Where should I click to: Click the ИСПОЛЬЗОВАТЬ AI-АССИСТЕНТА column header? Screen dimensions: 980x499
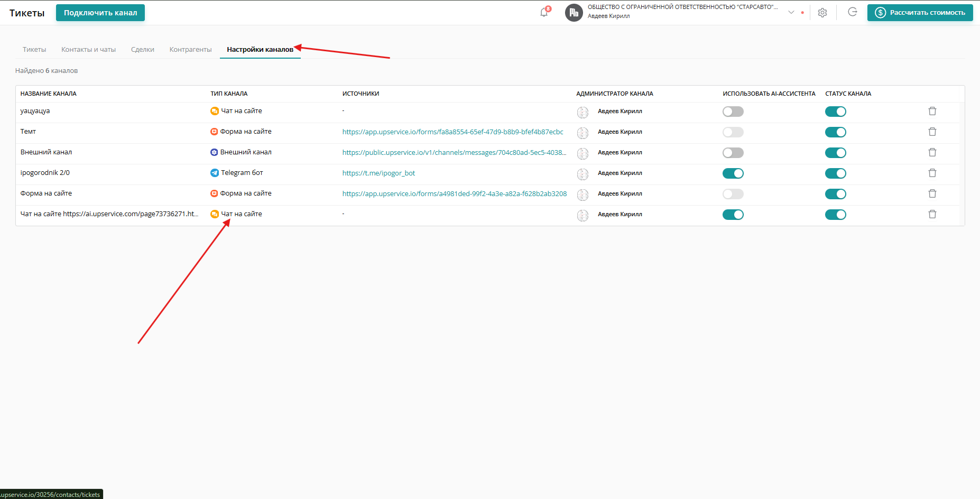[769, 94]
